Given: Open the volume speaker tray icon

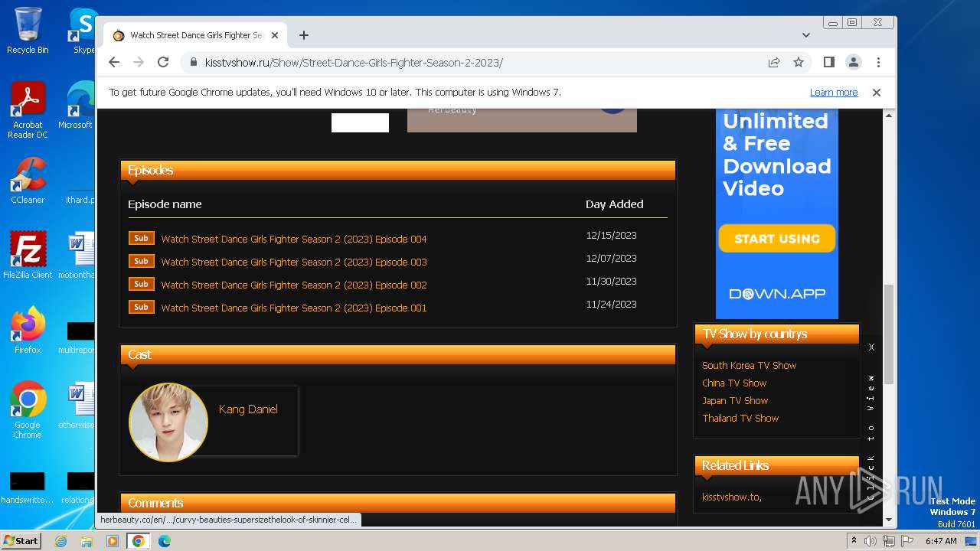Looking at the screenshot, I should [871, 541].
